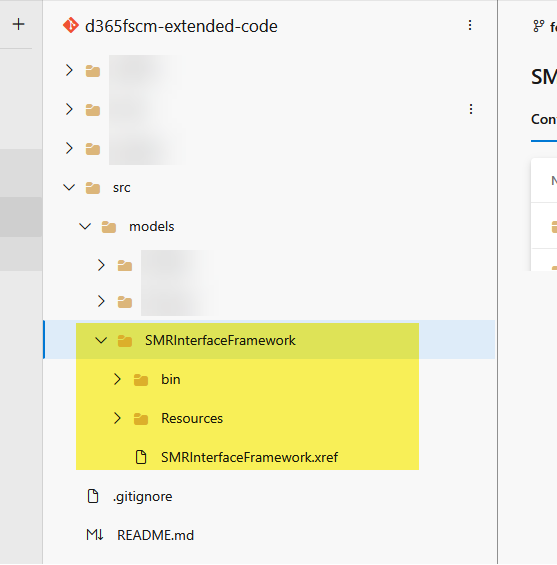Click the branch icon in right pane
The image size is (557, 565).
point(539,26)
